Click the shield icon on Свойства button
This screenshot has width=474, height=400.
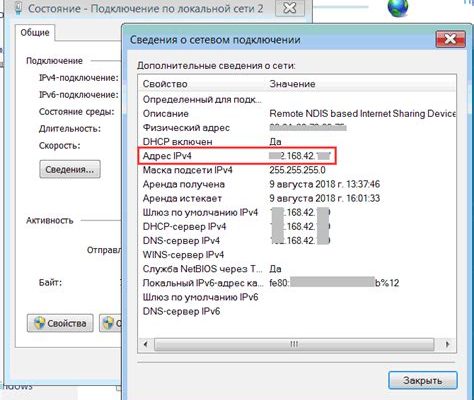tap(39, 323)
